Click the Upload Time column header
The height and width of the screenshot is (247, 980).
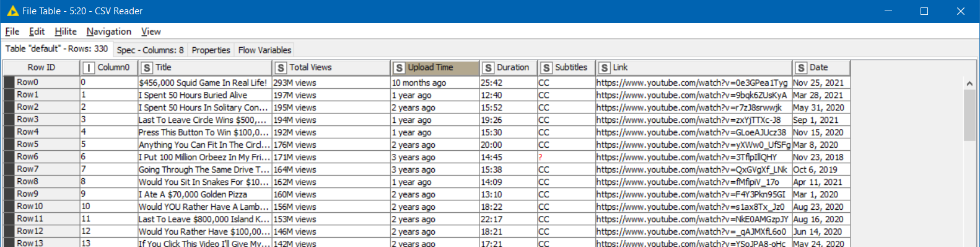tap(435, 68)
